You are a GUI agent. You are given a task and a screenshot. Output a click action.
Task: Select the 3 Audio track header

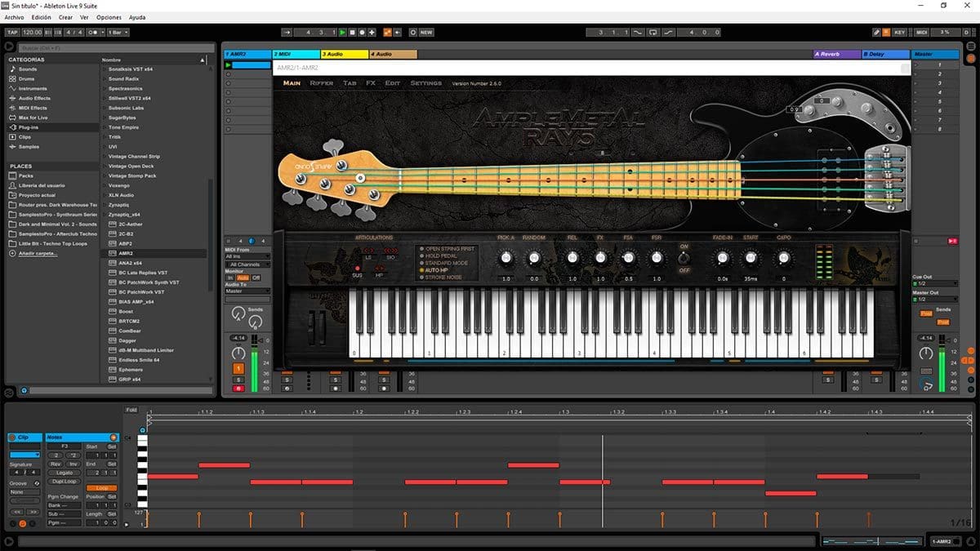(344, 54)
